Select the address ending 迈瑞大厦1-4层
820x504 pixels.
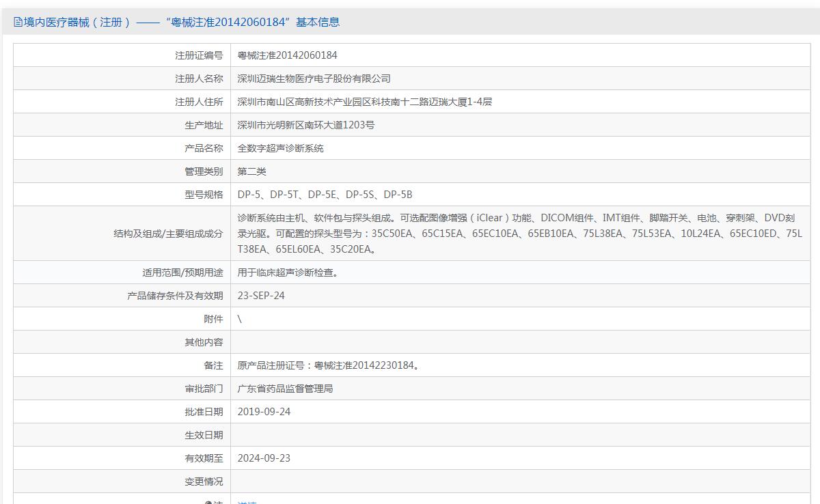(x=364, y=102)
